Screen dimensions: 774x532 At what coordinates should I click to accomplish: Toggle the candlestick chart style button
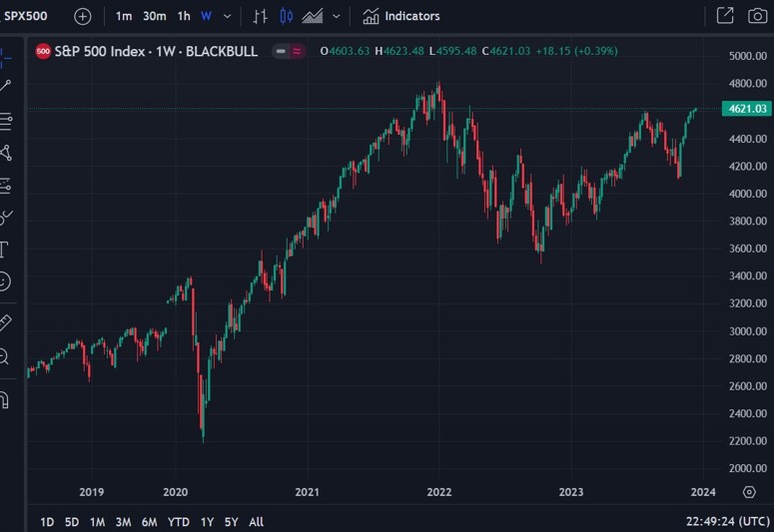[x=287, y=16]
